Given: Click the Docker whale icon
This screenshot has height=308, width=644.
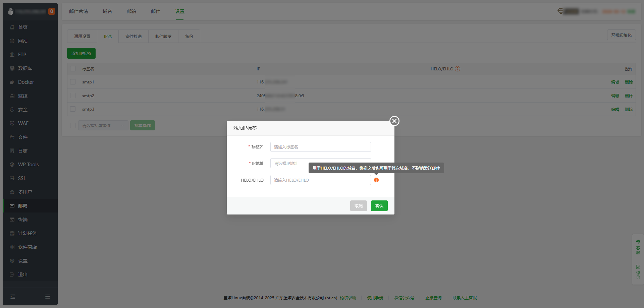Looking at the screenshot, I should pos(12,82).
